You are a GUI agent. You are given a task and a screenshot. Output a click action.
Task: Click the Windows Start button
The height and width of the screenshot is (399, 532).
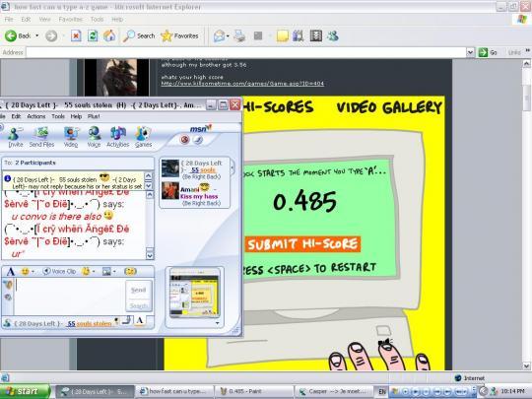pyautogui.click(x=25, y=391)
